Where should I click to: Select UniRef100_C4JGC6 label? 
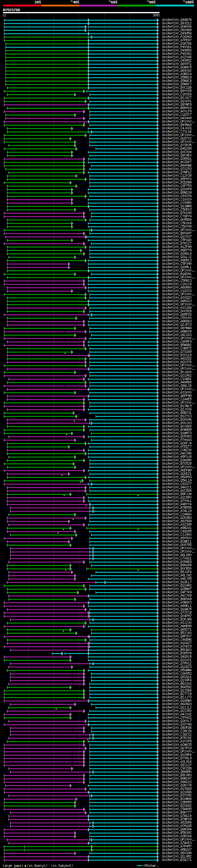tap(177, 128)
